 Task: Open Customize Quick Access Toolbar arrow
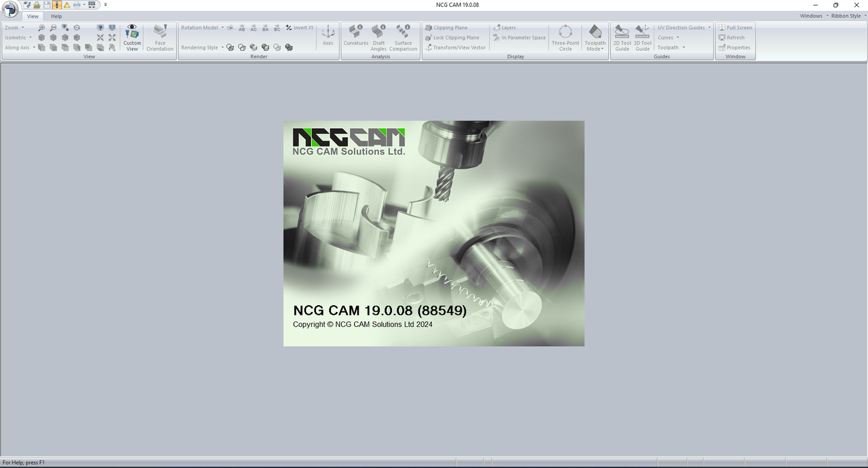[x=106, y=5]
